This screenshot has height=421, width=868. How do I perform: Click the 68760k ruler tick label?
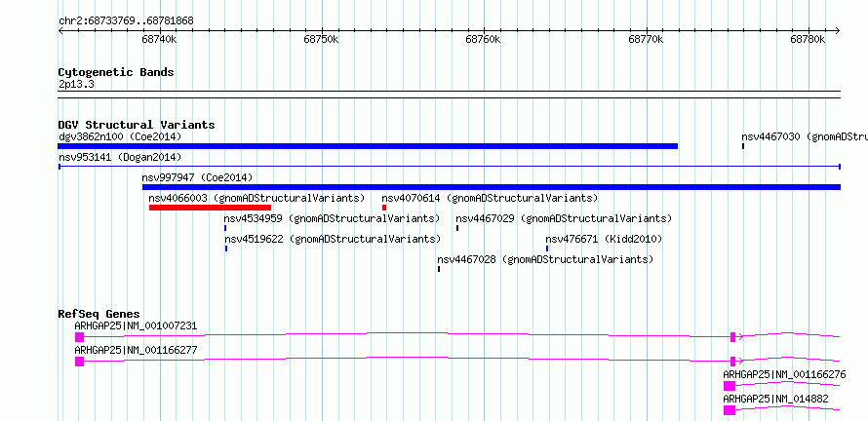484,39
